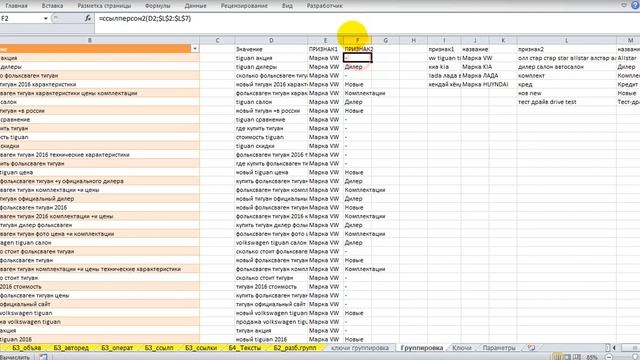640x360 pixels.
Task: Click cell 'Марка KIA' in column J
Action: 475,67
